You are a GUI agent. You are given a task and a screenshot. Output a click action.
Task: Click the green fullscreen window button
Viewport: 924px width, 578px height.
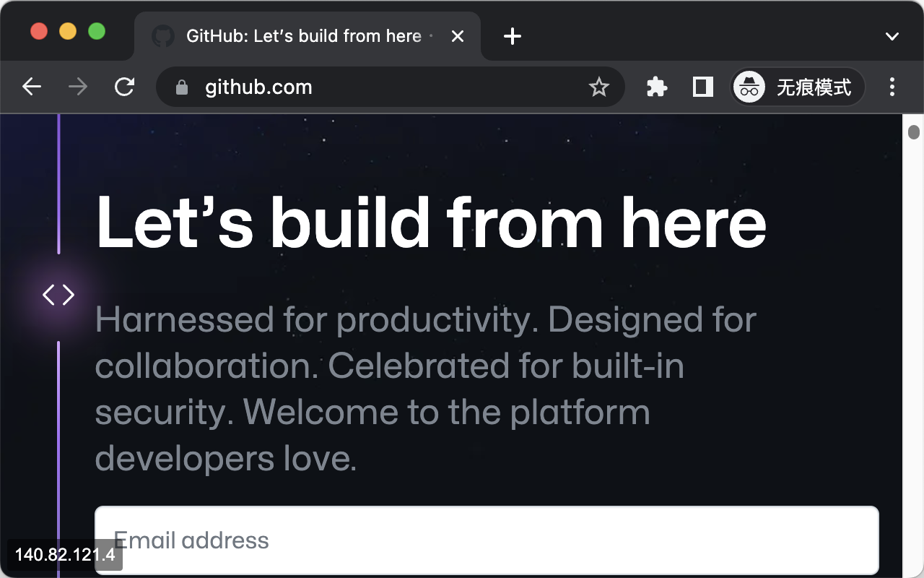97,32
